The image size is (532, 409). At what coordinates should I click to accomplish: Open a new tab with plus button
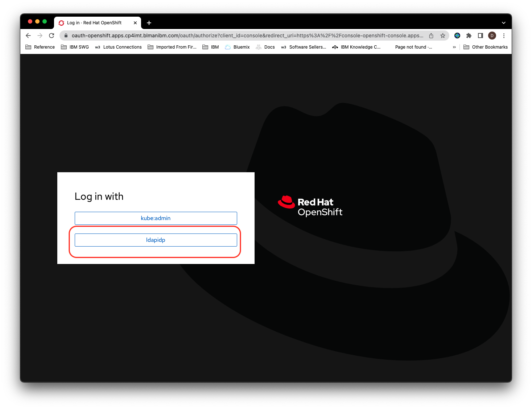pyautogui.click(x=149, y=23)
